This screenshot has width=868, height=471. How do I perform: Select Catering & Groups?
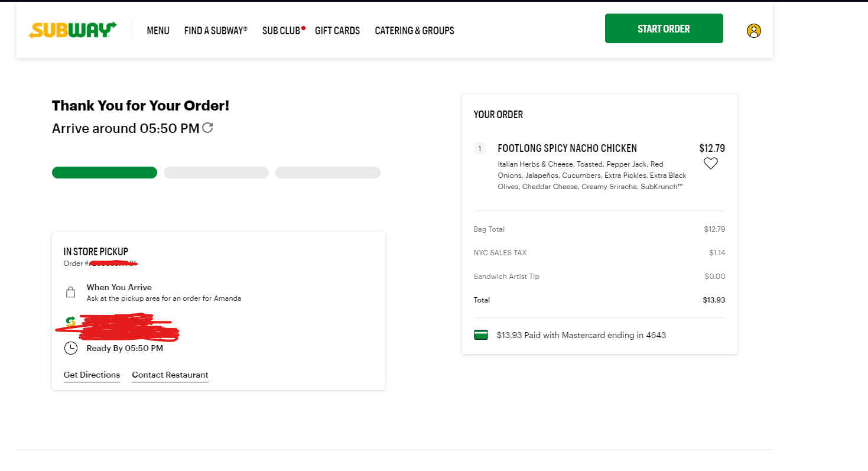point(414,31)
